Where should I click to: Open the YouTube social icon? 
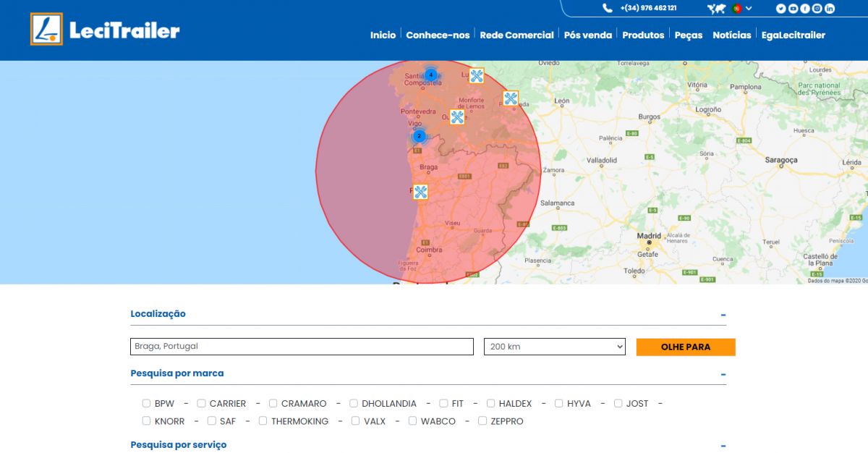[x=793, y=9]
